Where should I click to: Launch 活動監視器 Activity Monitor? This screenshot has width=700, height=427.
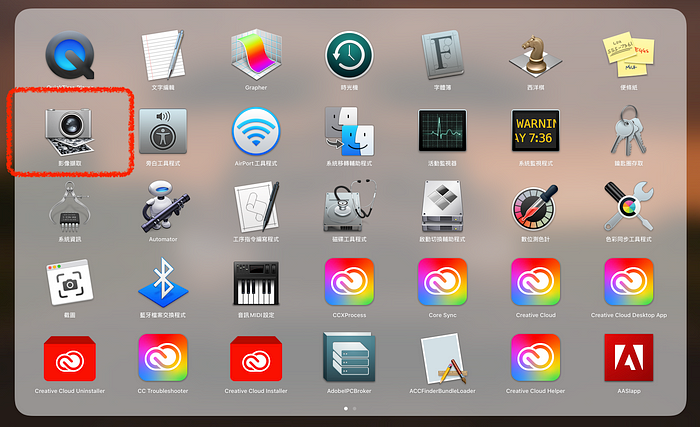(x=442, y=130)
